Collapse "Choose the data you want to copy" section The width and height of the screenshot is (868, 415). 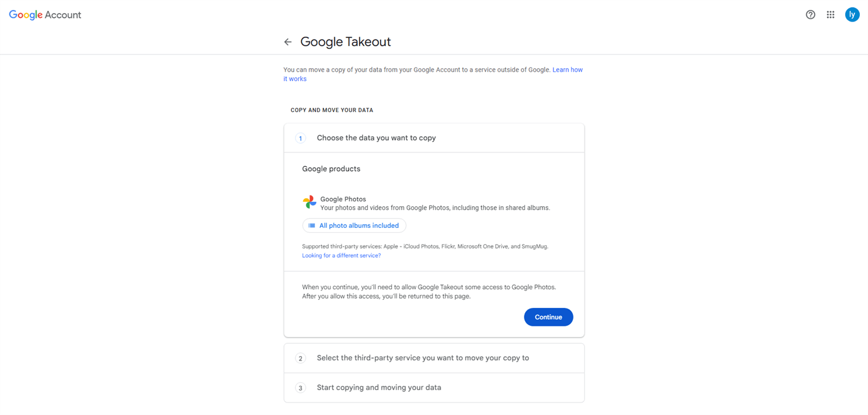pyautogui.click(x=376, y=138)
